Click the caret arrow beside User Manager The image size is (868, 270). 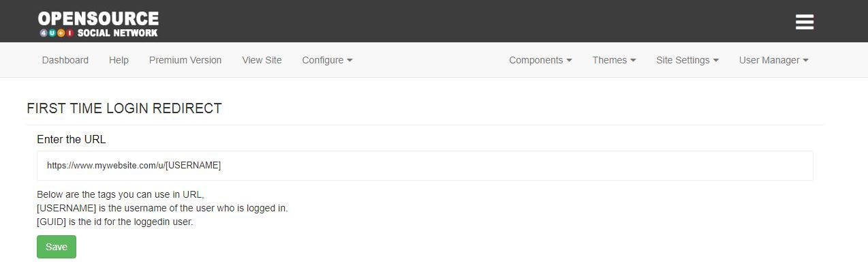coord(805,60)
